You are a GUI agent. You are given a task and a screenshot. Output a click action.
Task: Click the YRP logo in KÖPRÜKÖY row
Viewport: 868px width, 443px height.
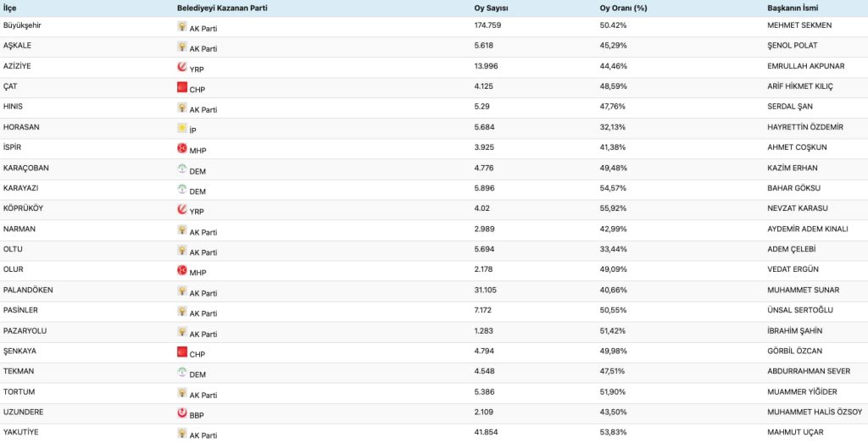click(181, 209)
